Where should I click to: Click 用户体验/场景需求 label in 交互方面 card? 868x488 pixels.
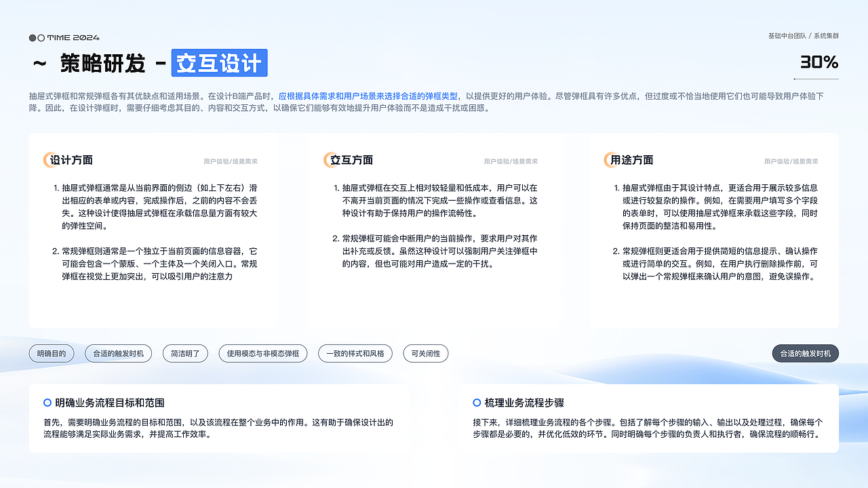click(511, 161)
